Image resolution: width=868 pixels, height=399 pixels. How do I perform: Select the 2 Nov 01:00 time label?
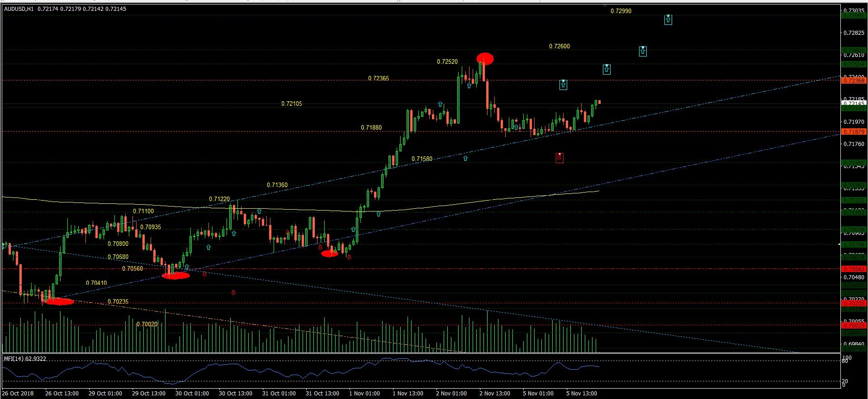(x=451, y=394)
